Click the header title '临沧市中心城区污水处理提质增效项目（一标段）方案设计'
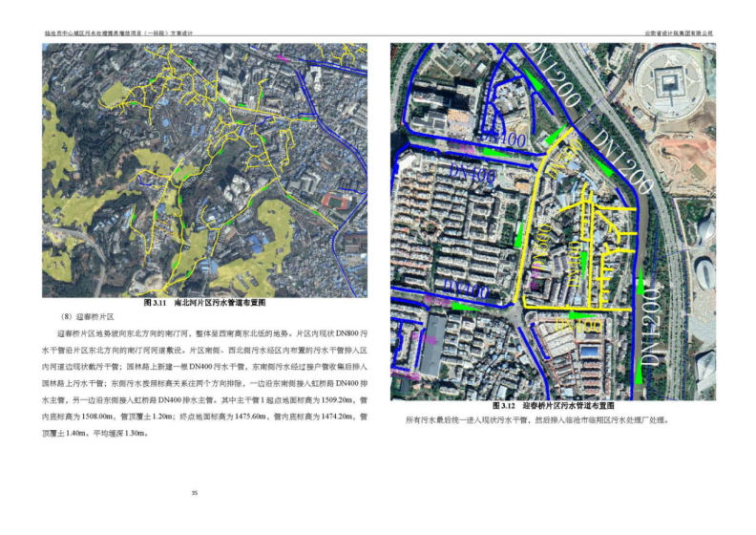The width and height of the screenshot is (756, 535). [x=118, y=33]
